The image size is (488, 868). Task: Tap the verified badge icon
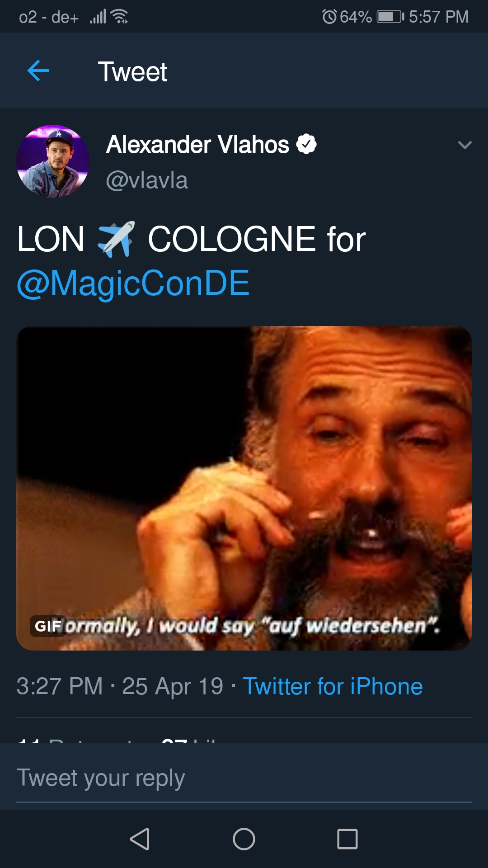[306, 144]
